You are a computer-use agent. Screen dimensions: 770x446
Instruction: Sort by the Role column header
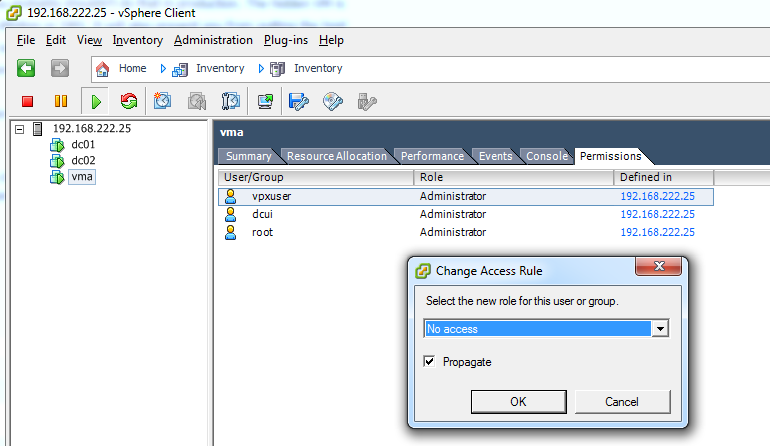tap(514, 177)
